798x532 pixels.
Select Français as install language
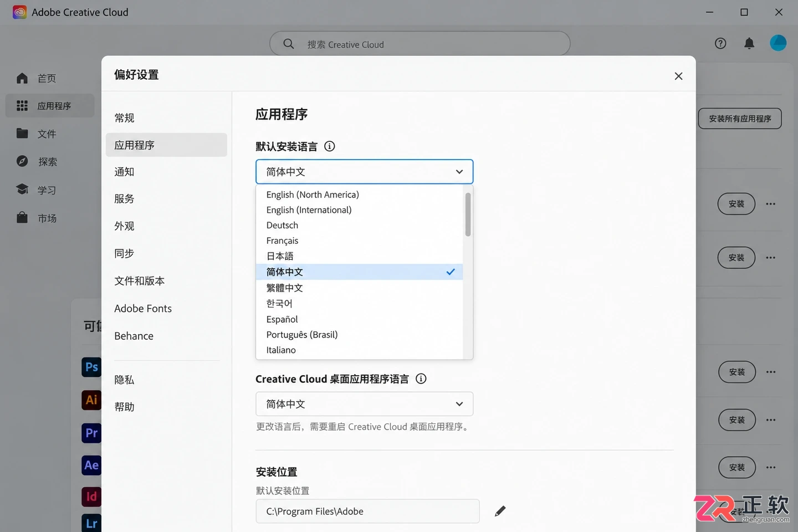point(359,241)
